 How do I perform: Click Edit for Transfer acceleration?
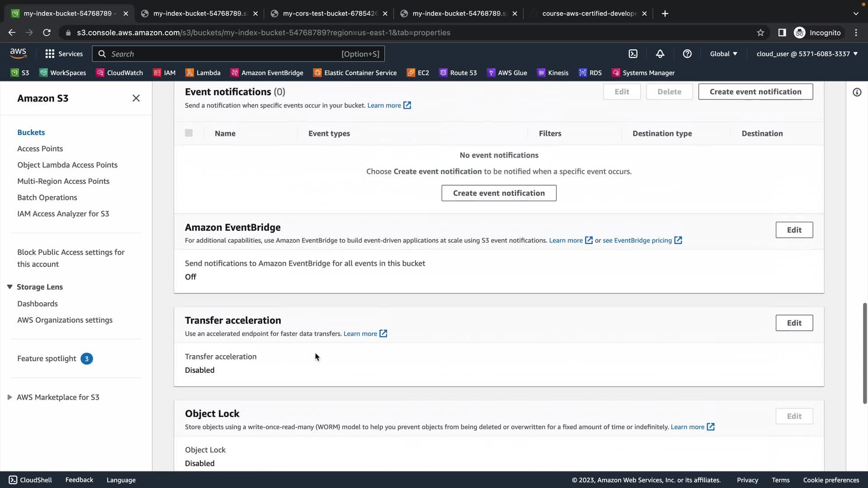pos(794,323)
